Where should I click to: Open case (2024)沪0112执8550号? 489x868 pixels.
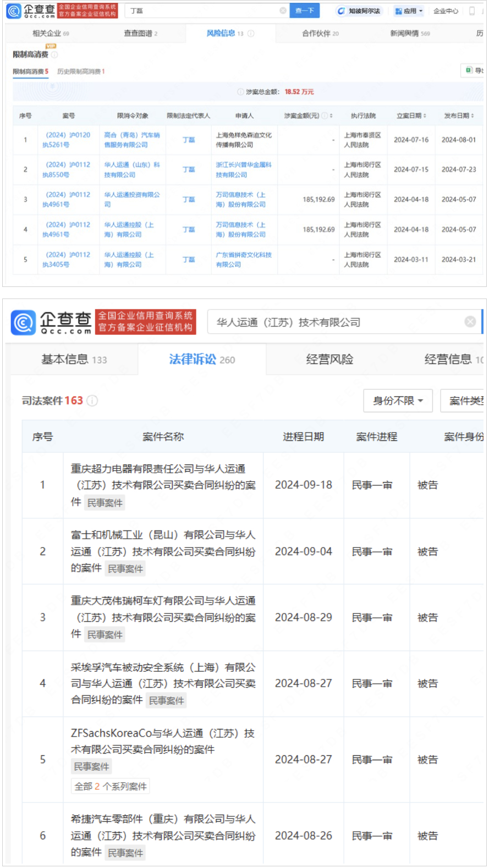66,169
